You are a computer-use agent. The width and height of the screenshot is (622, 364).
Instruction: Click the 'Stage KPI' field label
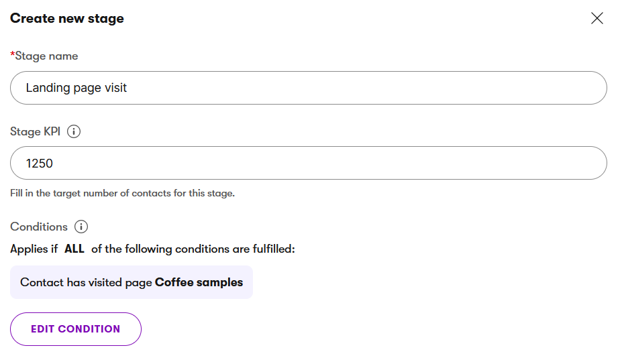[35, 131]
